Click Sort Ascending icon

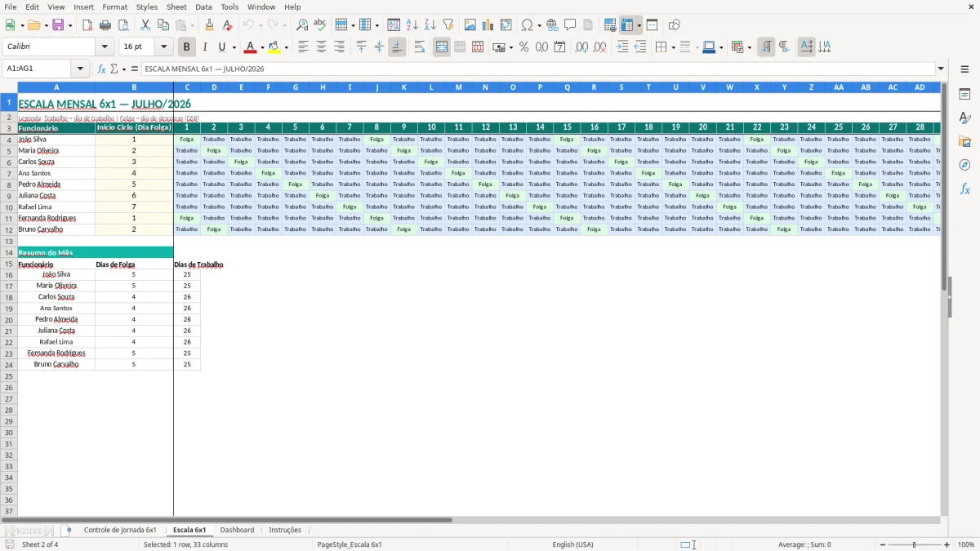tap(412, 25)
